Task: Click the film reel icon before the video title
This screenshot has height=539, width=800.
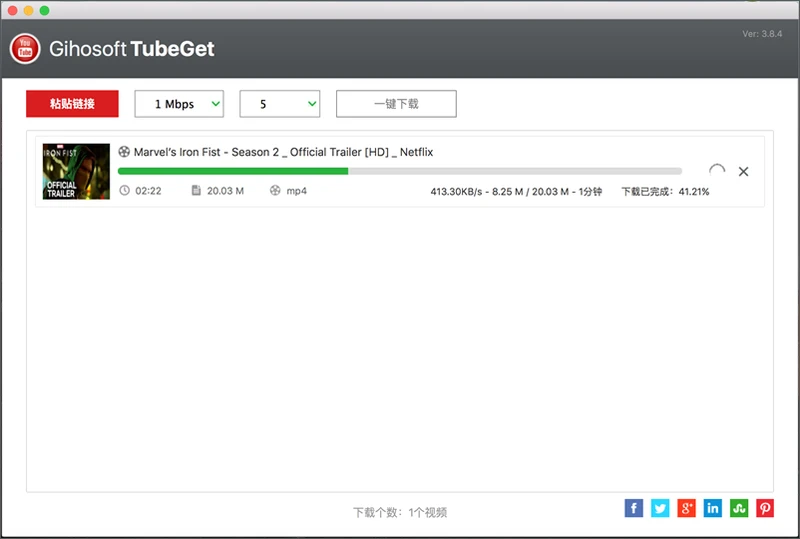Action: tap(124, 152)
